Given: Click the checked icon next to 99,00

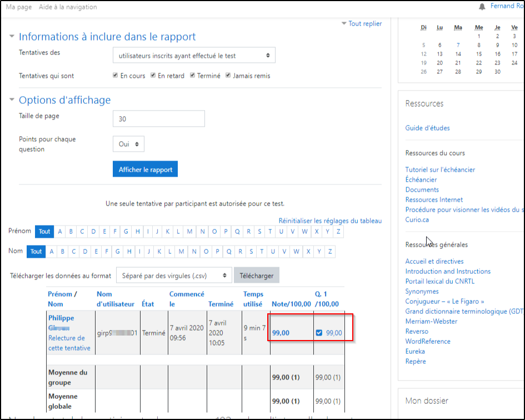Looking at the screenshot, I should (x=319, y=333).
